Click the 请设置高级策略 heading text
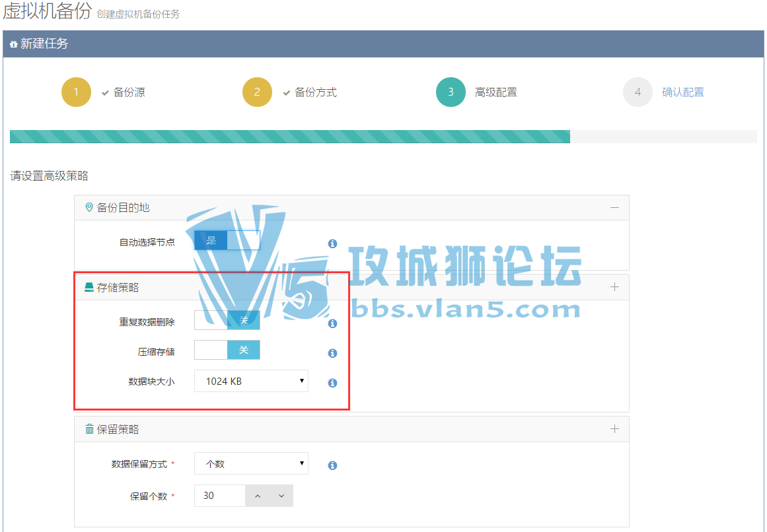The height and width of the screenshot is (532, 767). [x=50, y=176]
